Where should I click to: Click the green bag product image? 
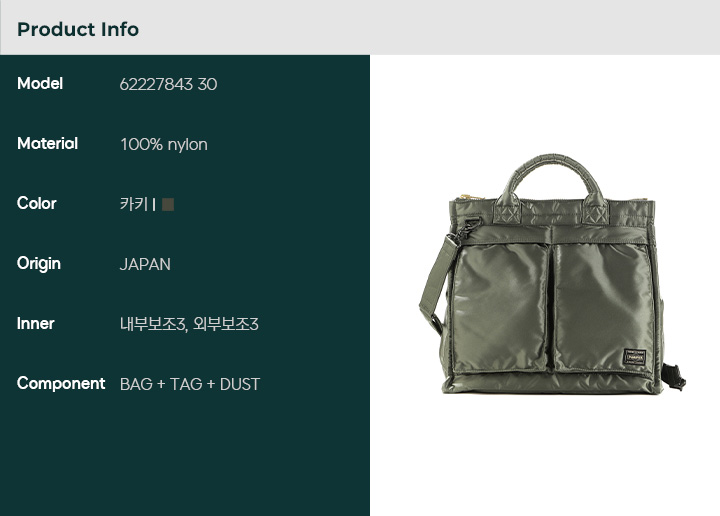coord(552,274)
